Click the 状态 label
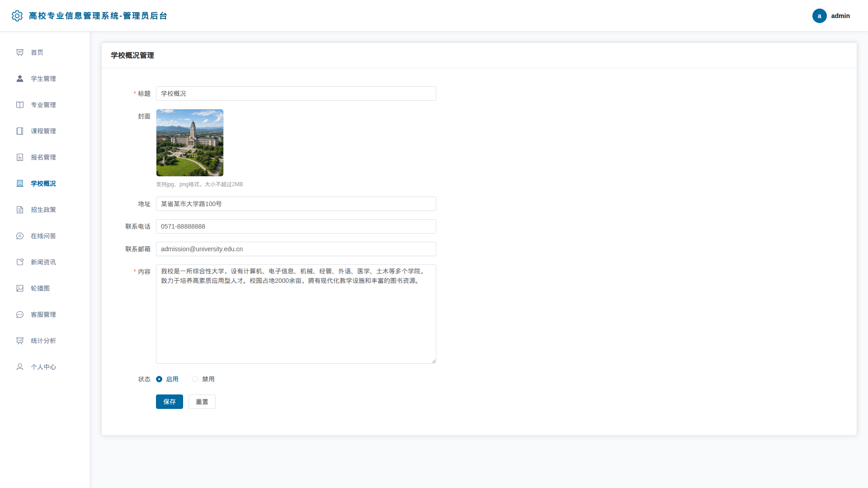This screenshot has width=868, height=488. pos(144,379)
